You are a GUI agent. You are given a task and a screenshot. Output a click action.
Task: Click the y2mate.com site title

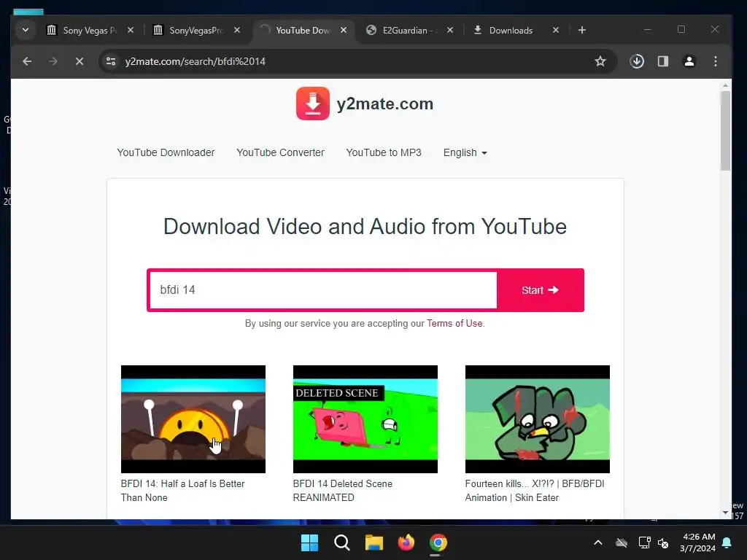tap(385, 104)
